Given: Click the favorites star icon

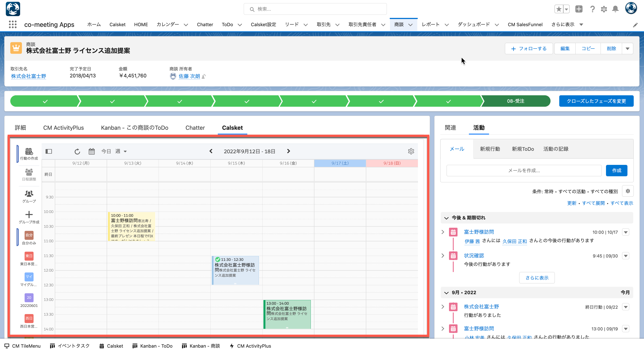Looking at the screenshot, I should (559, 9).
